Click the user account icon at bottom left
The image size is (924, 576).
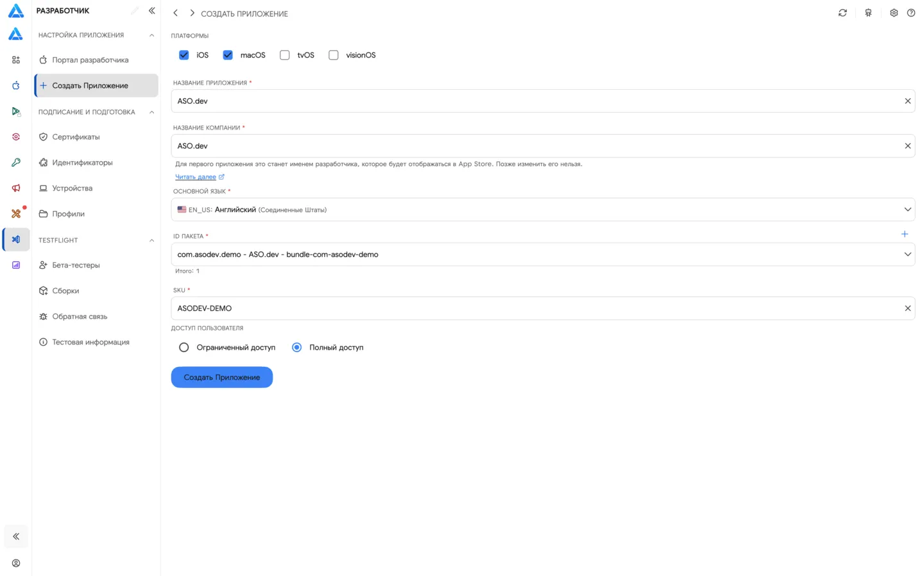(x=16, y=563)
